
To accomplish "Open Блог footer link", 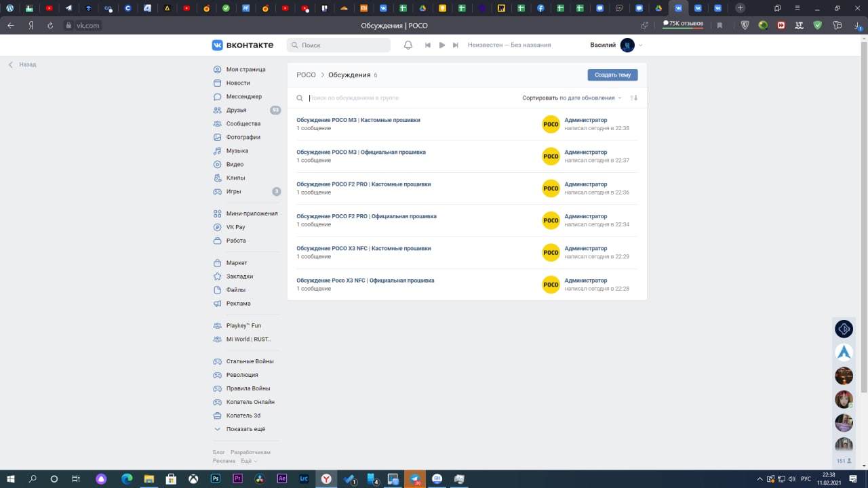I will coord(219,452).
